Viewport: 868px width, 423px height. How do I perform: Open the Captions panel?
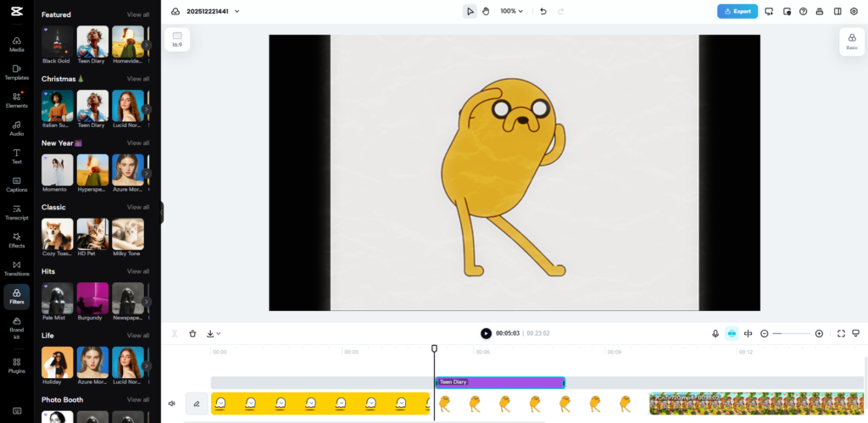coord(17,183)
